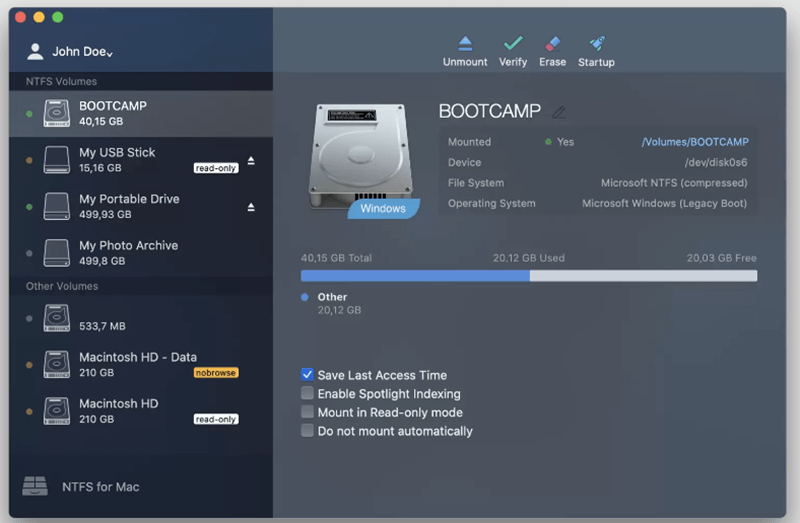
Task: Select My Photo Archive volume
Action: click(x=128, y=253)
